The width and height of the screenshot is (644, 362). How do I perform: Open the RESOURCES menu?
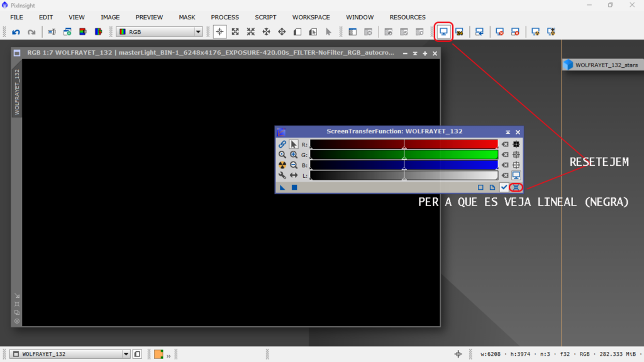408,17
